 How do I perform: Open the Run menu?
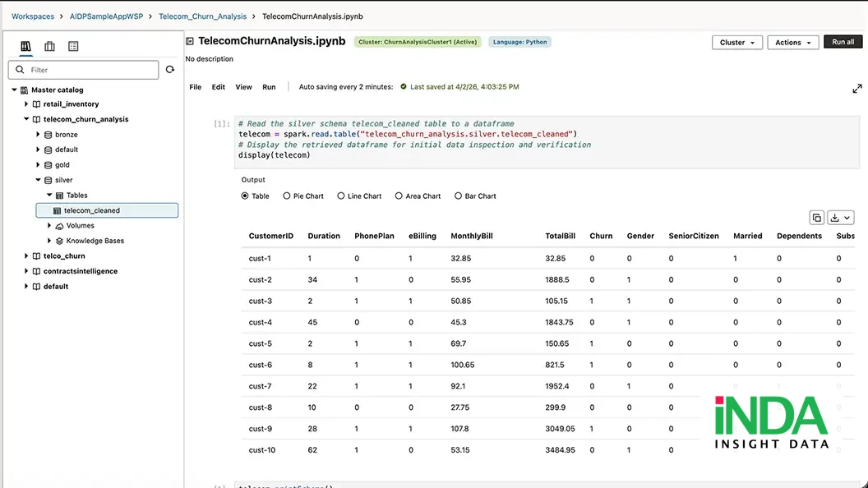[269, 87]
